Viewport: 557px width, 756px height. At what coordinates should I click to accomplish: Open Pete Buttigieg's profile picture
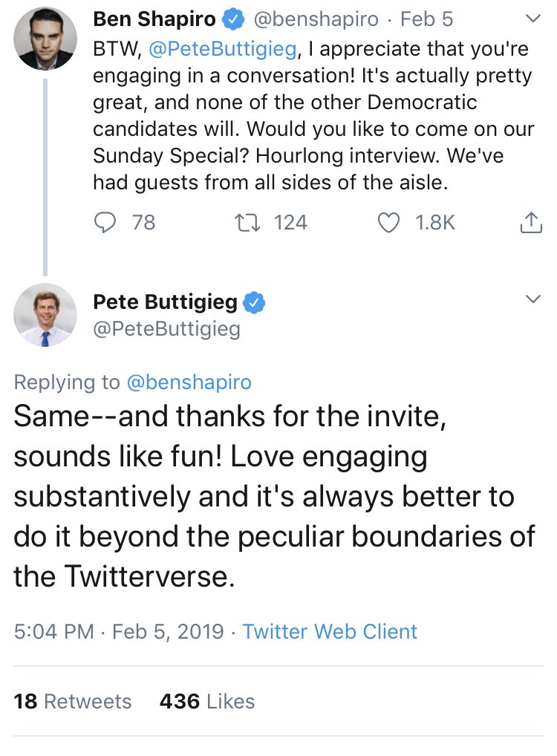45,315
